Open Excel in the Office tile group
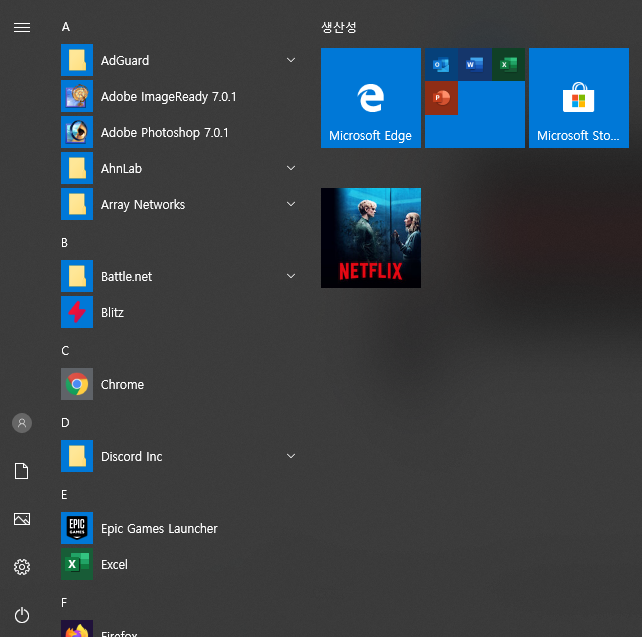Image resolution: width=642 pixels, height=637 pixels. [x=509, y=64]
